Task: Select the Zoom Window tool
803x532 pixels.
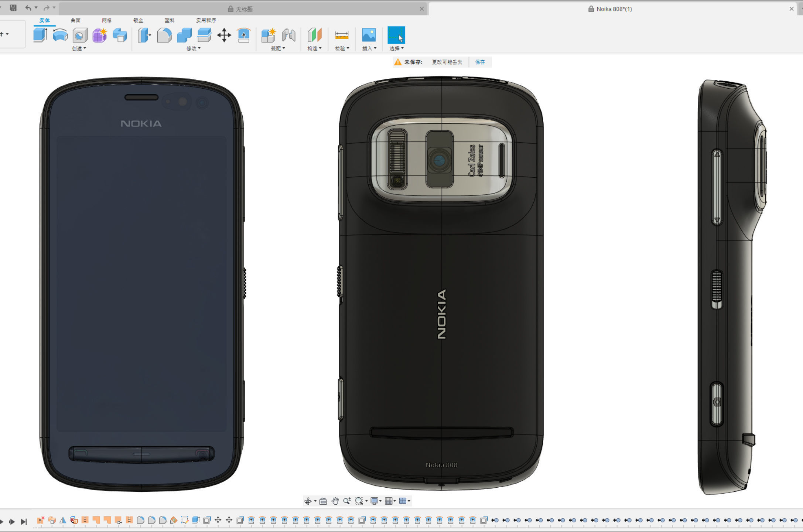Action: [359, 501]
